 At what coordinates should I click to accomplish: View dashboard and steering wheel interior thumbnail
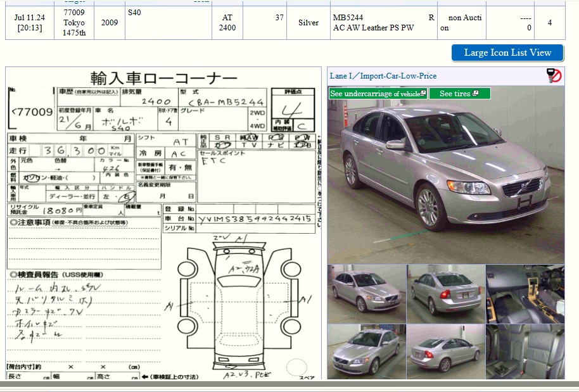point(525,294)
